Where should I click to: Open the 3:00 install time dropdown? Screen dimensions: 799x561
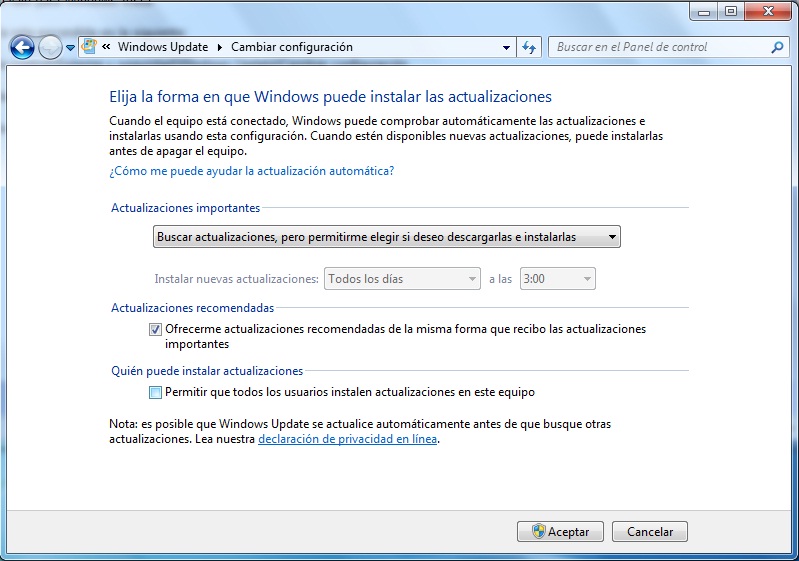point(557,279)
